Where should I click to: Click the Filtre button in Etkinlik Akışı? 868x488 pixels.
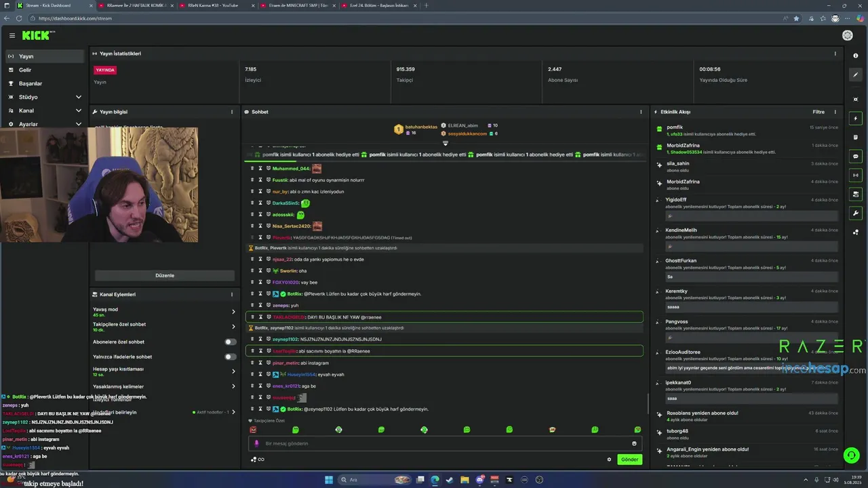(818, 112)
